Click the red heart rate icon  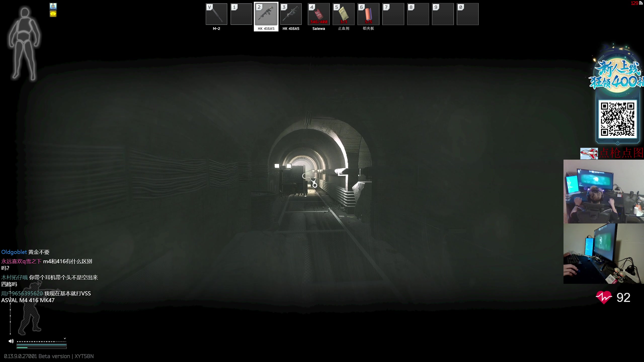(x=604, y=297)
